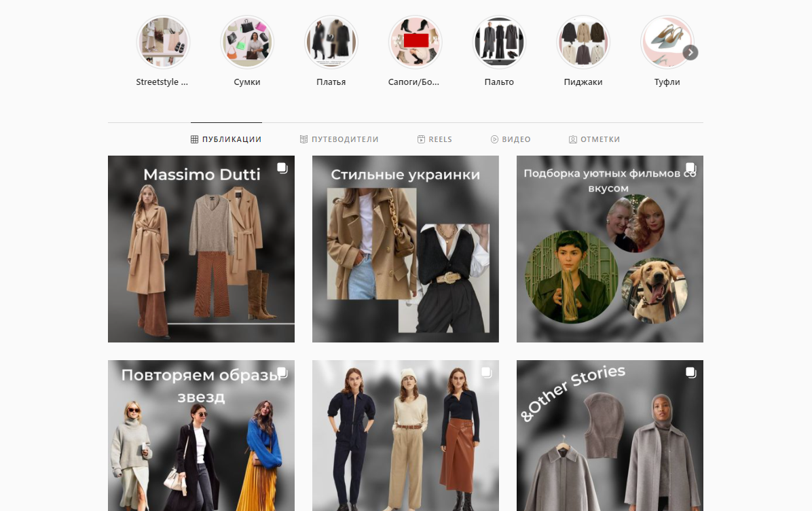View the Пиджаки highlight circle
The height and width of the screenshot is (511, 812).
pos(583,42)
